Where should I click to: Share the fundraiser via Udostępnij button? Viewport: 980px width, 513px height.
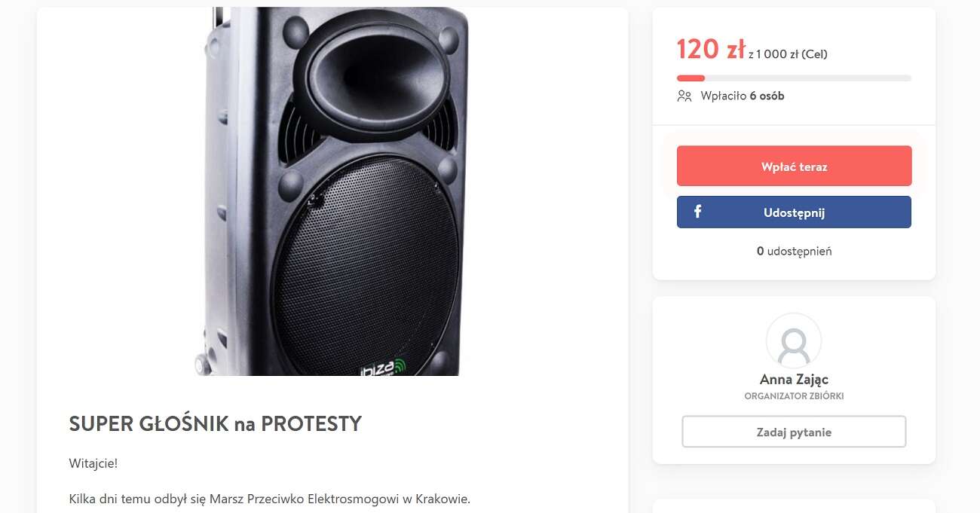pos(794,212)
